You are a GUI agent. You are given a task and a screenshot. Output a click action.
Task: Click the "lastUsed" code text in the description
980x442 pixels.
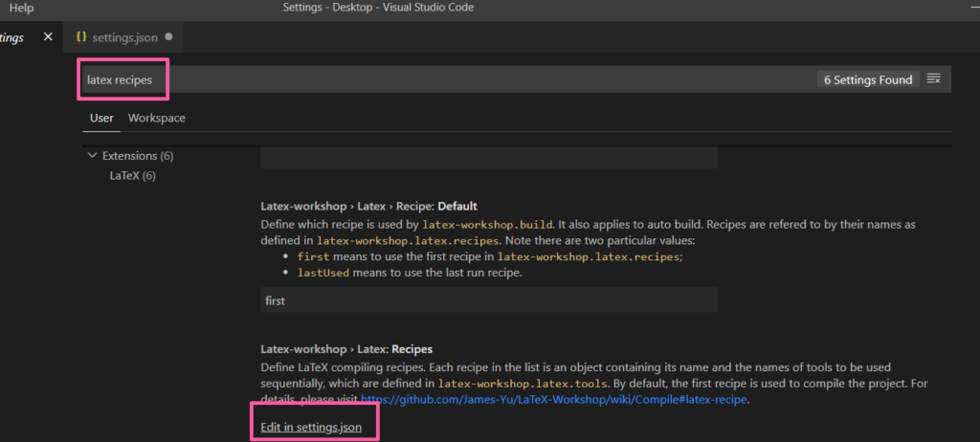(323, 274)
